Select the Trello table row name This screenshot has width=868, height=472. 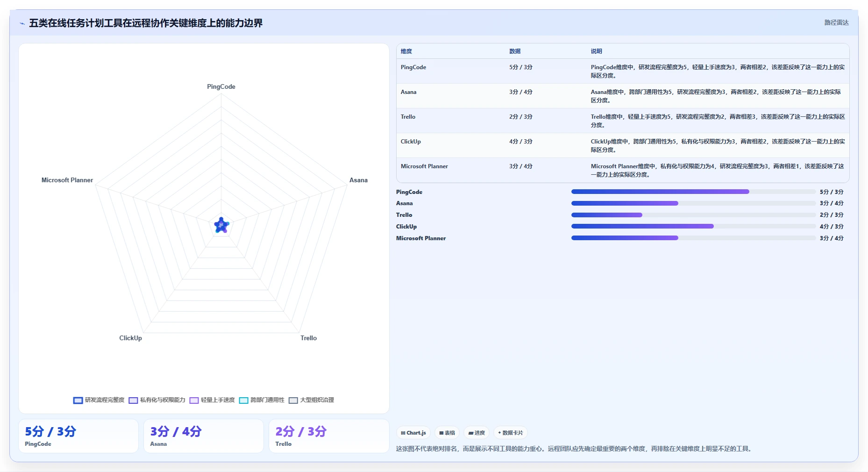point(408,117)
